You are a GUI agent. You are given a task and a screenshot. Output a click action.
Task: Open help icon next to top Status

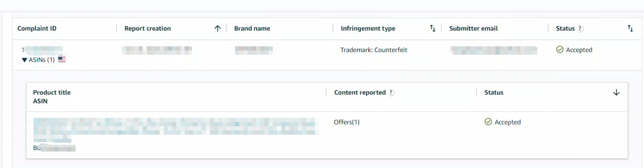tap(580, 28)
